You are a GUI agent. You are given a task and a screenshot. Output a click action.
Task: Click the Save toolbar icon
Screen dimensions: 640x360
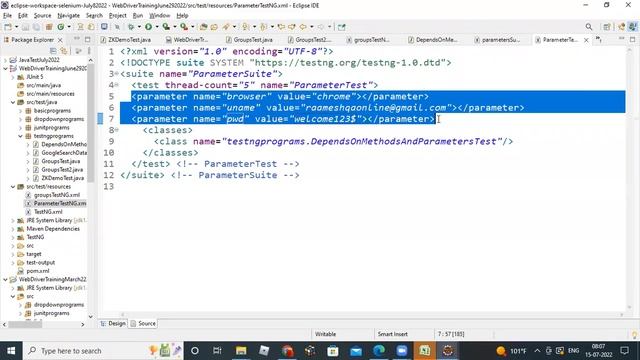pos(26,27)
